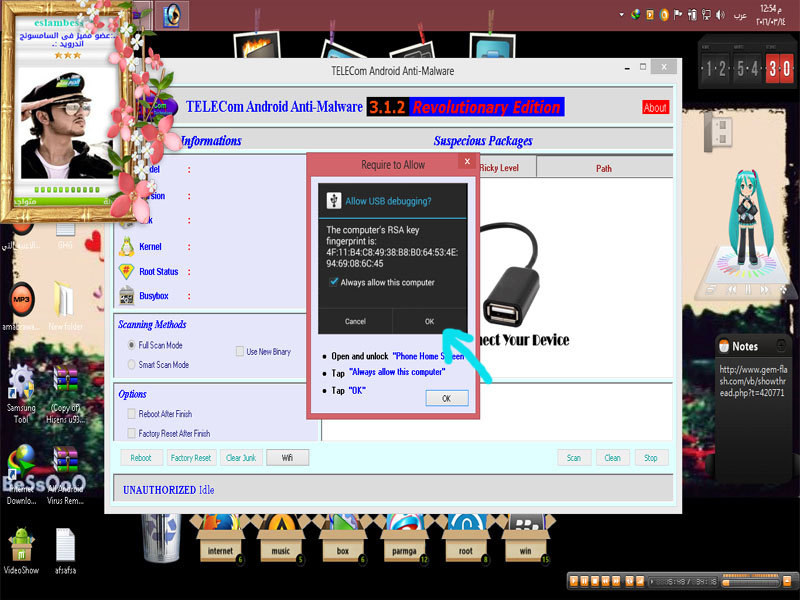Open the VideoShow desktop shortcut
The image size is (800, 600).
(21, 551)
